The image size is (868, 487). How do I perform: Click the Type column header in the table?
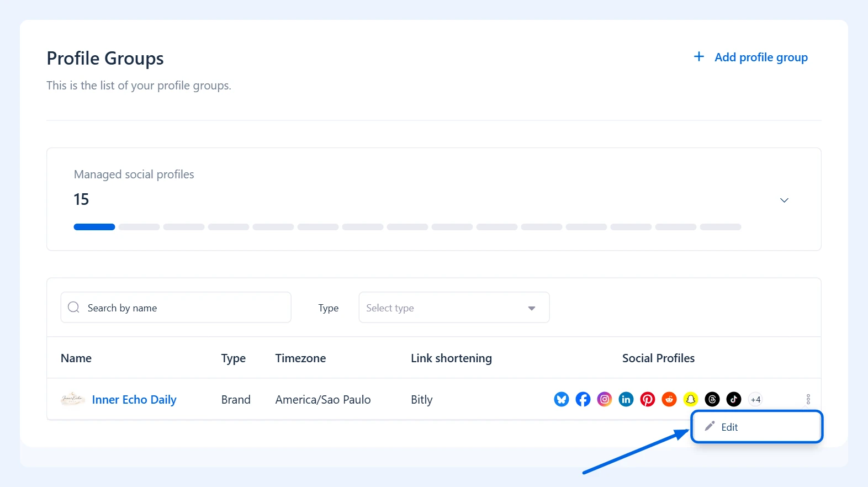click(234, 358)
